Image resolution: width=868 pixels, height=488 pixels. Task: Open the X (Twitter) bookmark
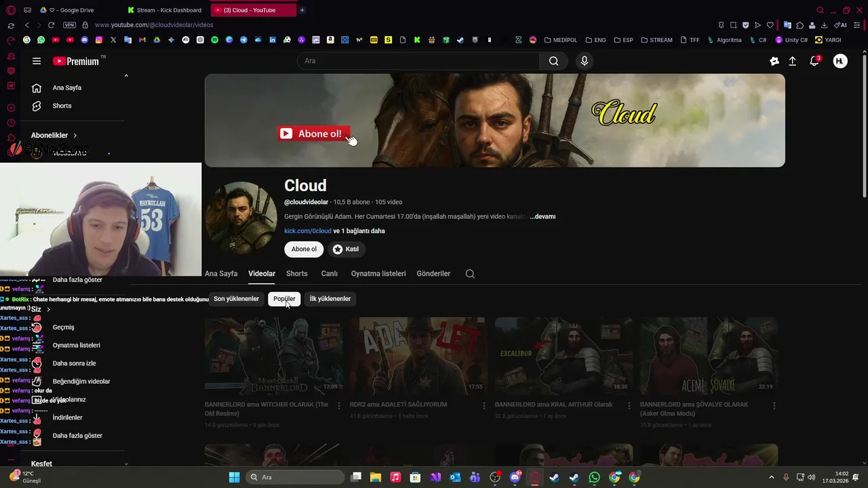click(x=113, y=40)
